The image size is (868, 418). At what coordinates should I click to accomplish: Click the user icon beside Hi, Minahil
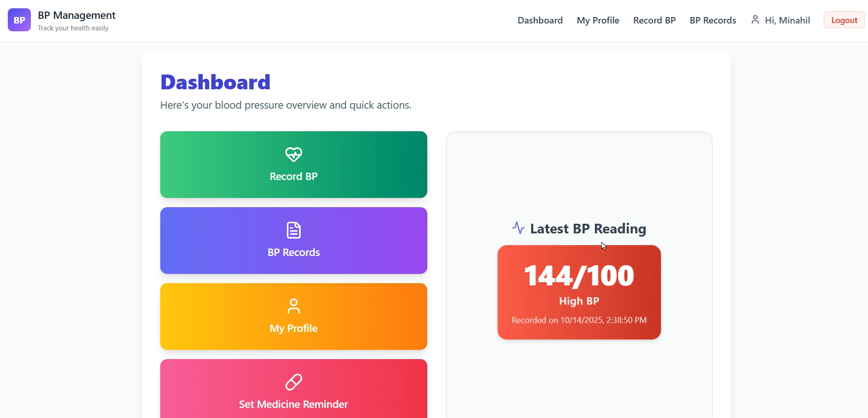(755, 20)
